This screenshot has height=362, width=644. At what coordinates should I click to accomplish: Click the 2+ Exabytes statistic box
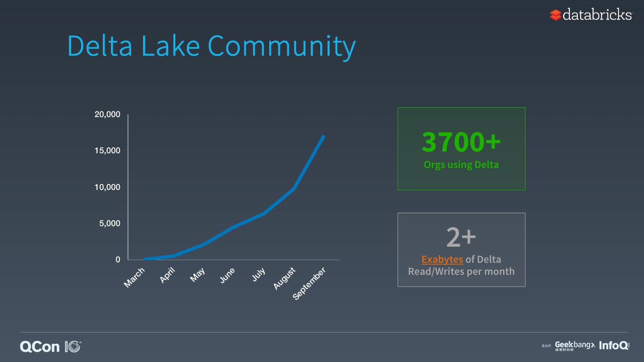[462, 250]
